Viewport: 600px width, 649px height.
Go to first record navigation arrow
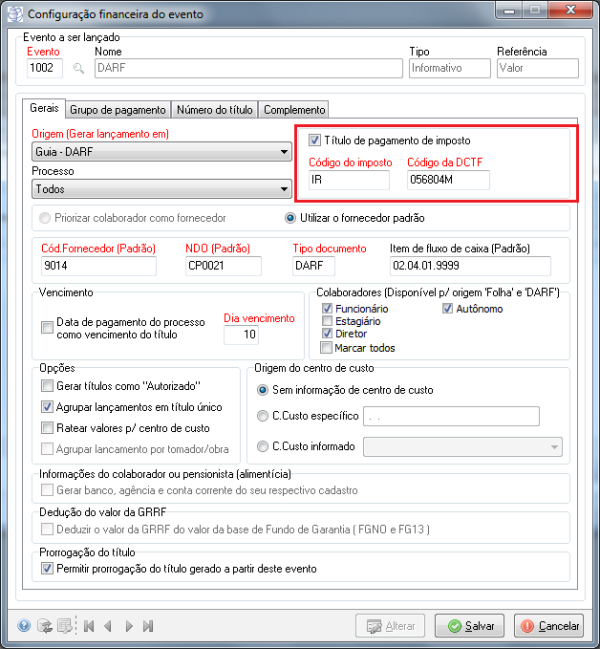tap(89, 626)
